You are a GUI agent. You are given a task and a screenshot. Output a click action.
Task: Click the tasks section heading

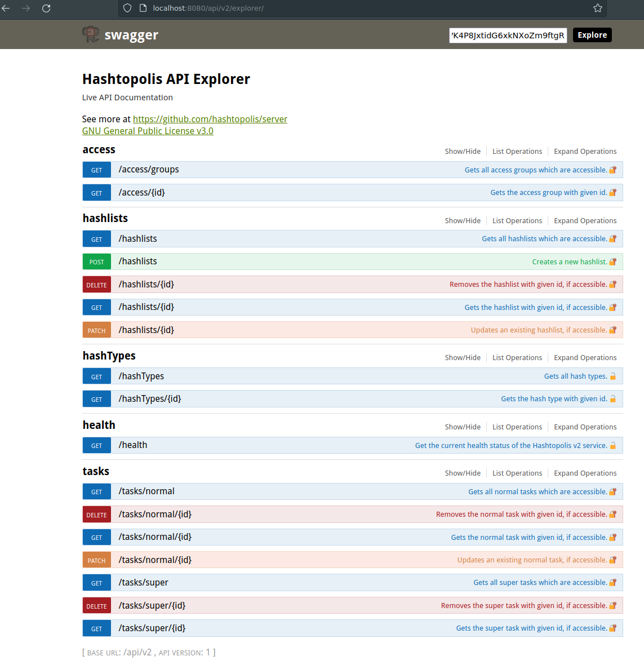click(96, 471)
